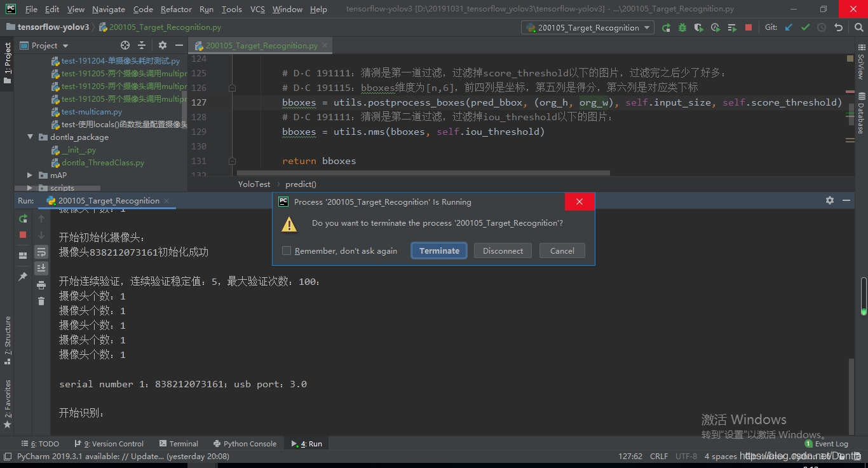Toggle scroll-to-end in the Run console
This screenshot has height=468, width=868.
(x=41, y=268)
